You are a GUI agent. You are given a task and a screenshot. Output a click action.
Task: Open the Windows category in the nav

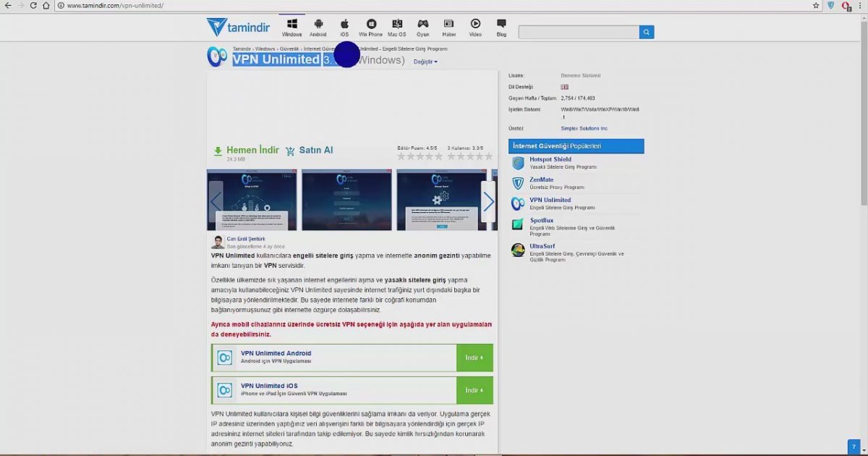pyautogui.click(x=292, y=28)
